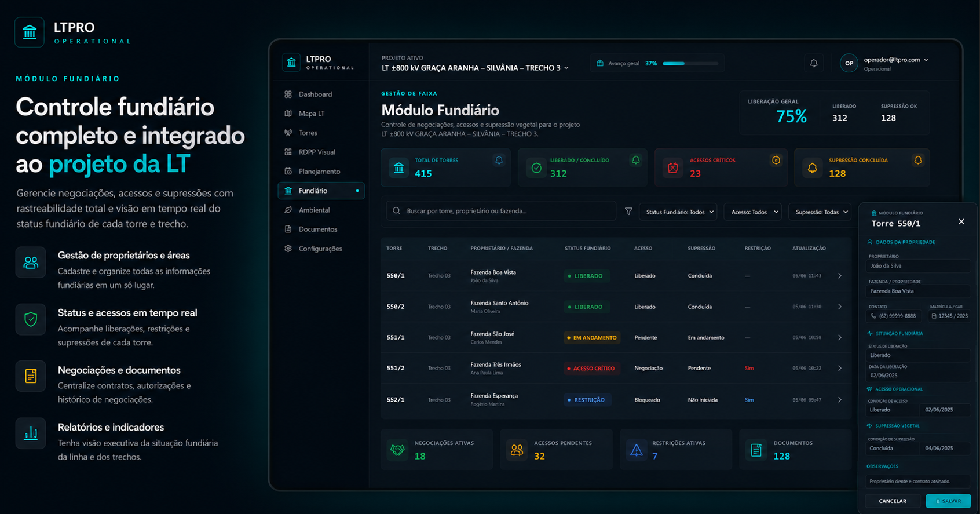
Task: Click bell icon on Total de Torres card
Action: pos(499,160)
